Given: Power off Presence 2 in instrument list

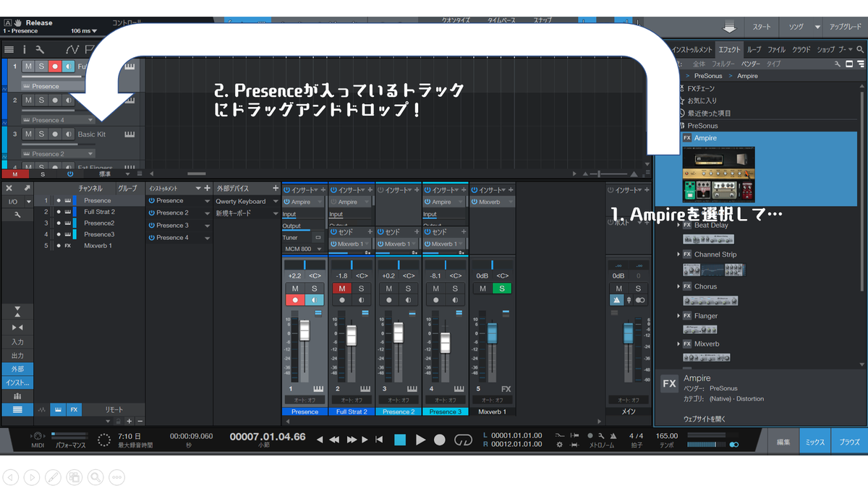Looking at the screenshot, I should (152, 213).
